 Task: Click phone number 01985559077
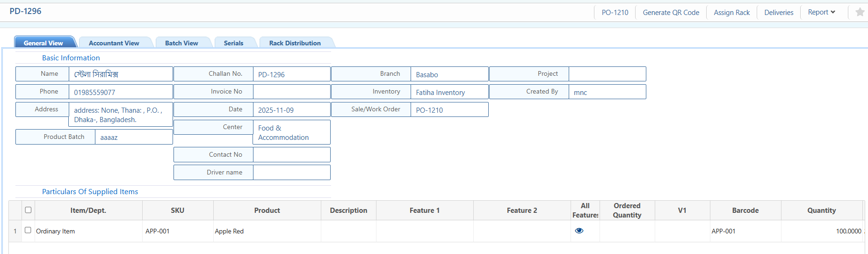coord(94,92)
